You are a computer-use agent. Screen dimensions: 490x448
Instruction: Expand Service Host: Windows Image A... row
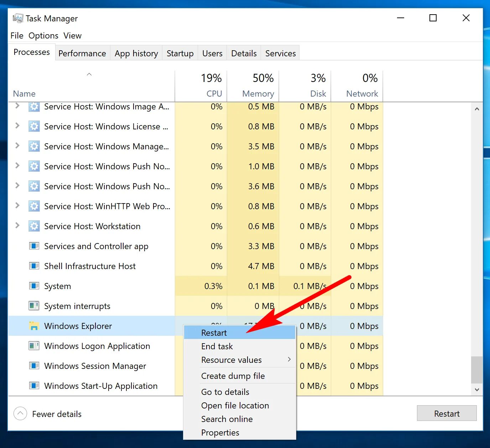pyautogui.click(x=17, y=106)
